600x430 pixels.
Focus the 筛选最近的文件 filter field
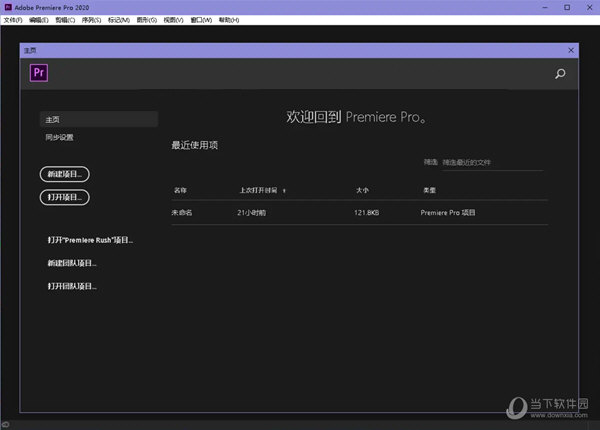coord(490,162)
